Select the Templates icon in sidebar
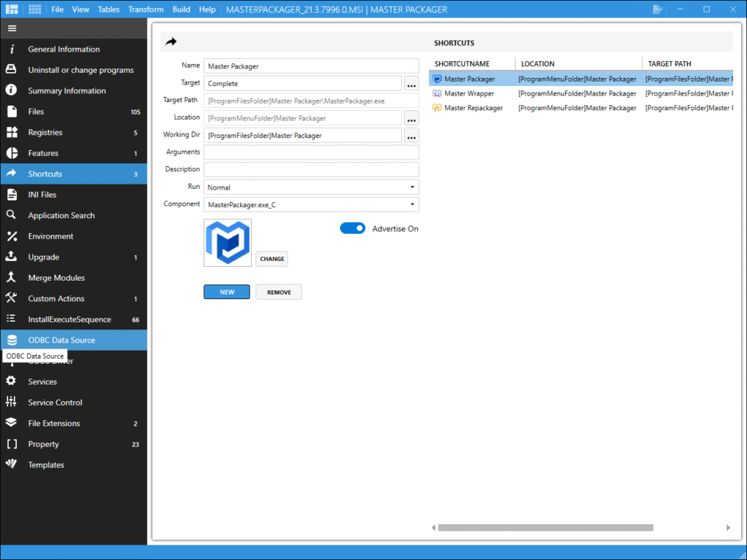The height and width of the screenshot is (560, 747). tap(12, 464)
